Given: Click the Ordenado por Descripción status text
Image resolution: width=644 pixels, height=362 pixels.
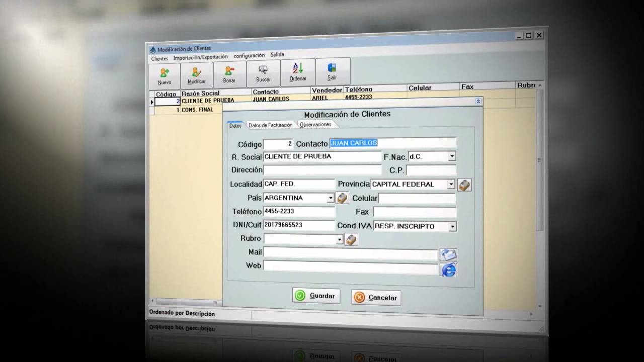Looking at the screenshot, I should (x=182, y=314).
